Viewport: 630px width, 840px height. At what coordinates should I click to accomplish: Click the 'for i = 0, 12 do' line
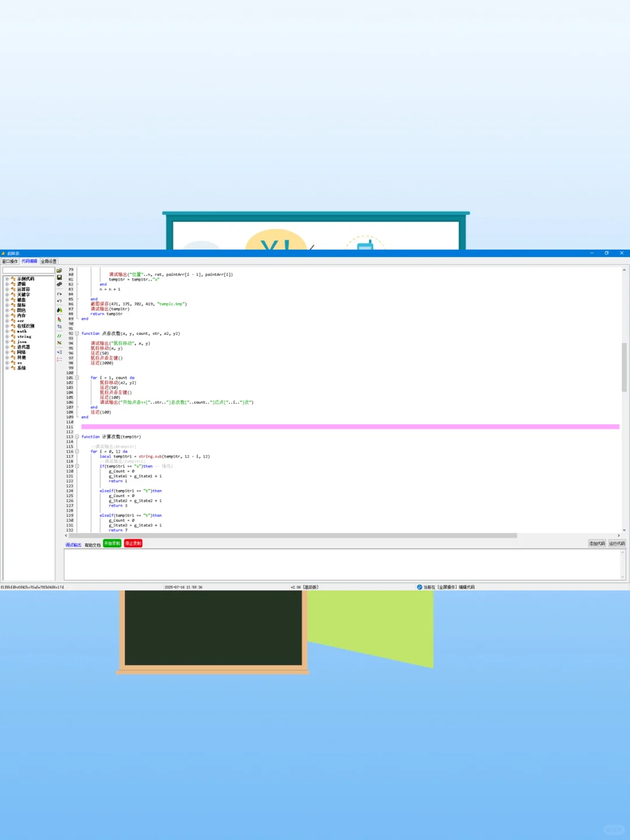point(109,452)
